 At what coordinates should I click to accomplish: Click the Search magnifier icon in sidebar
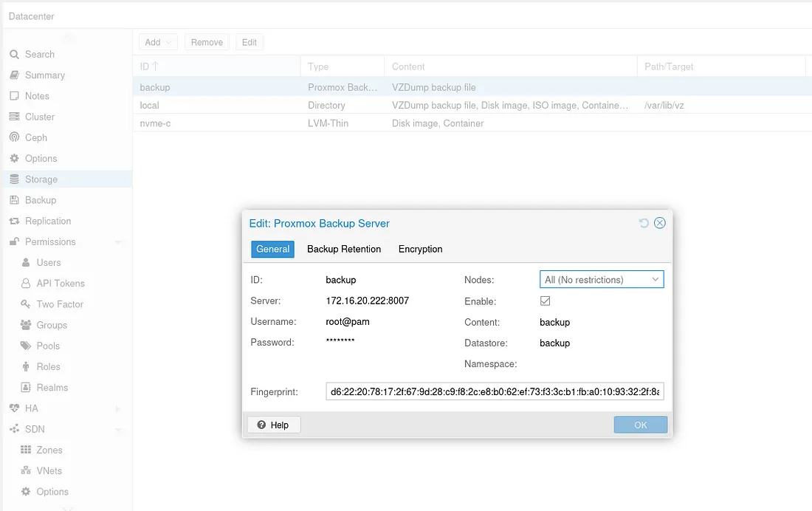pyautogui.click(x=14, y=55)
